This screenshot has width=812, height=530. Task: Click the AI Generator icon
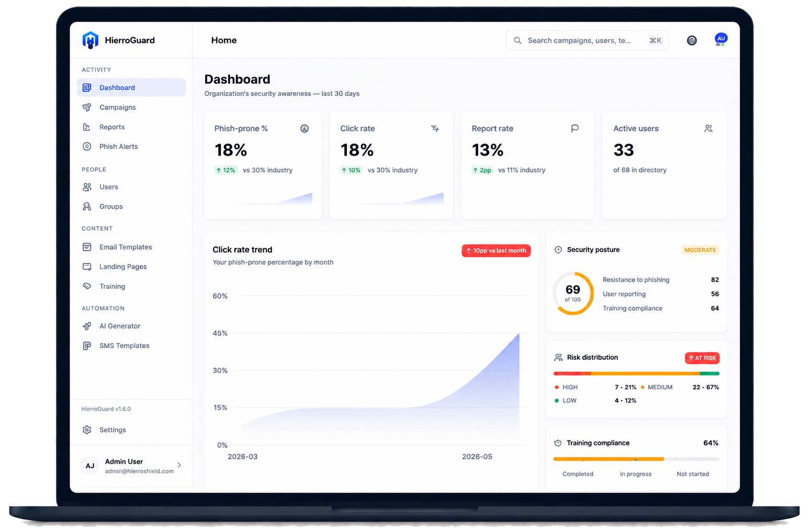point(87,326)
